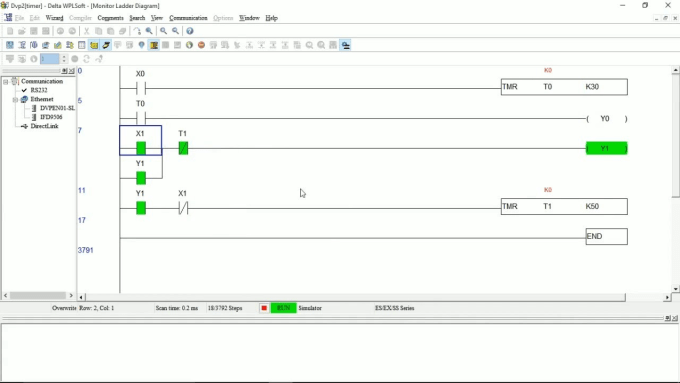Click the number input field in lower toolbar

coord(50,59)
